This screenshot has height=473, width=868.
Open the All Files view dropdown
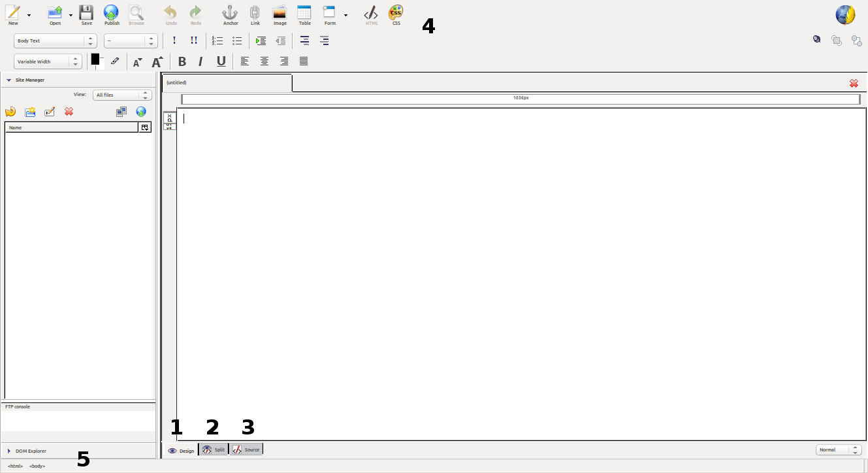coord(122,95)
